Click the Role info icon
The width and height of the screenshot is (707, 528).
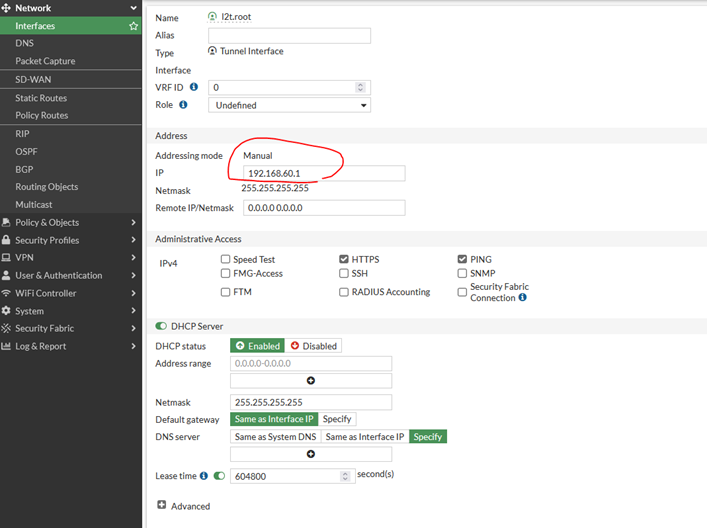pyautogui.click(x=183, y=104)
